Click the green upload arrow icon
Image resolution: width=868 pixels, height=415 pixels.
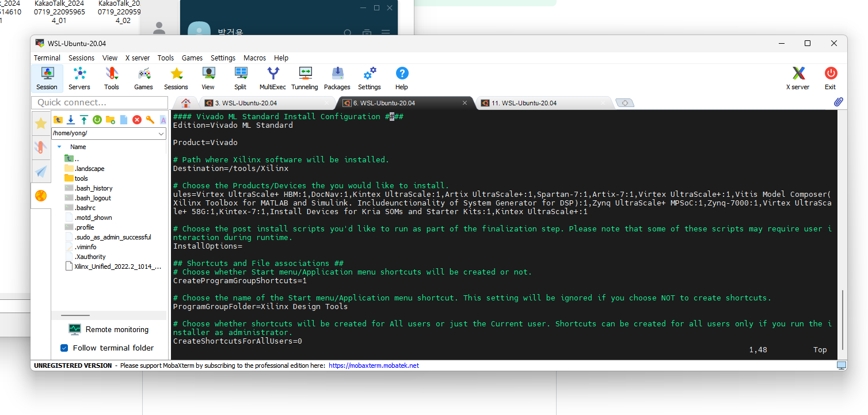click(84, 120)
